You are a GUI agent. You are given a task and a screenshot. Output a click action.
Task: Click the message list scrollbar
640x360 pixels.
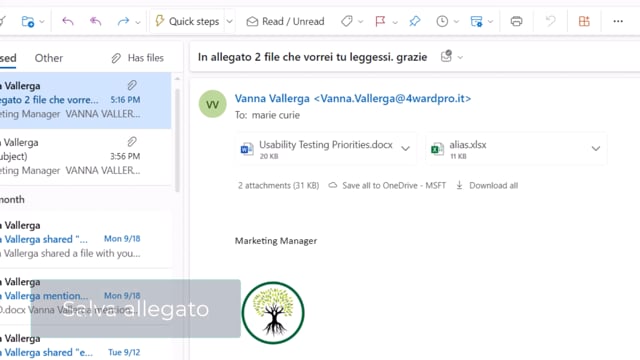[177, 139]
